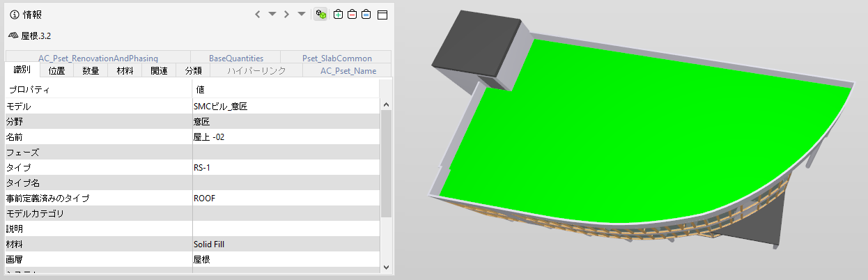Select the 事前定義済みのタイプ property row
868x280 pixels.
pyautogui.click(x=193, y=199)
